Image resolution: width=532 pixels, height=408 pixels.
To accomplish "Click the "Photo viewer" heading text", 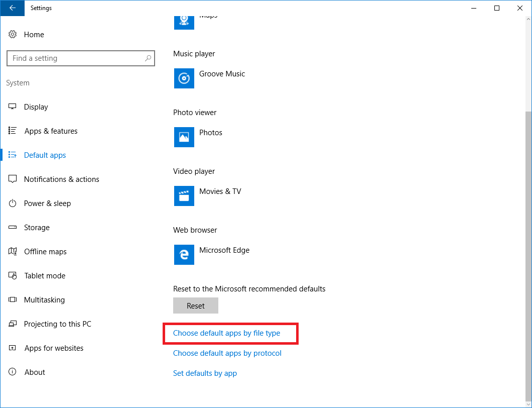I will click(x=195, y=113).
